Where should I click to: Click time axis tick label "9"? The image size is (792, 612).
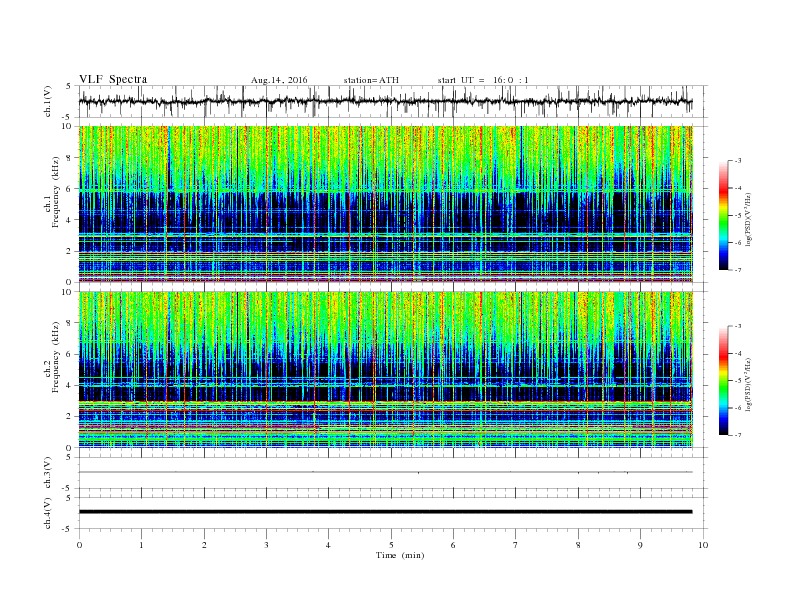[x=640, y=545]
